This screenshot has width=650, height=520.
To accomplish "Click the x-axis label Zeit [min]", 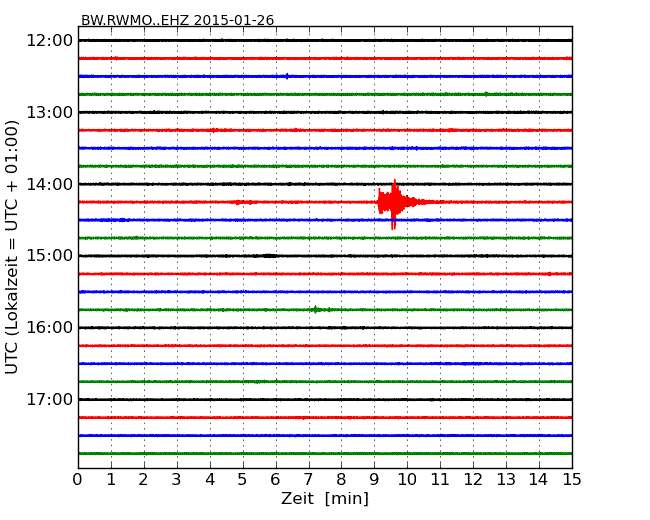I will click(x=325, y=498).
